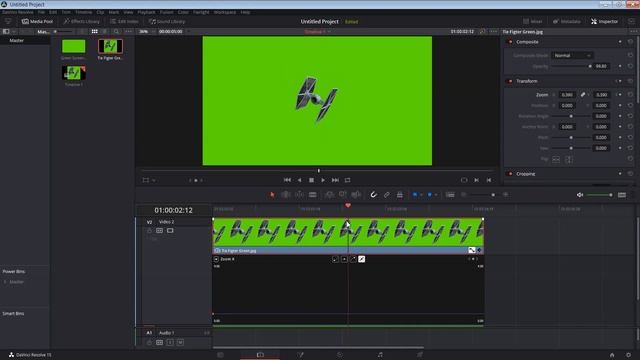Toggle Cropping section enable dot

(510, 174)
